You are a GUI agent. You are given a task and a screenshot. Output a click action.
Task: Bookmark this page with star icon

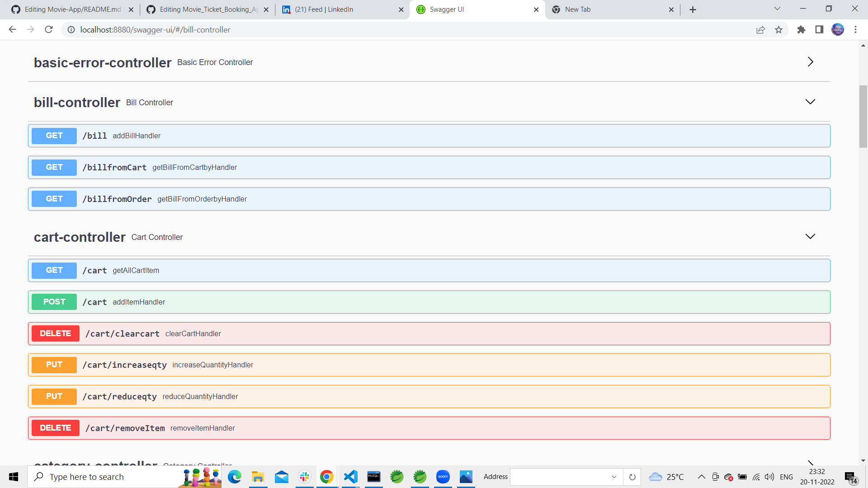[x=778, y=30]
